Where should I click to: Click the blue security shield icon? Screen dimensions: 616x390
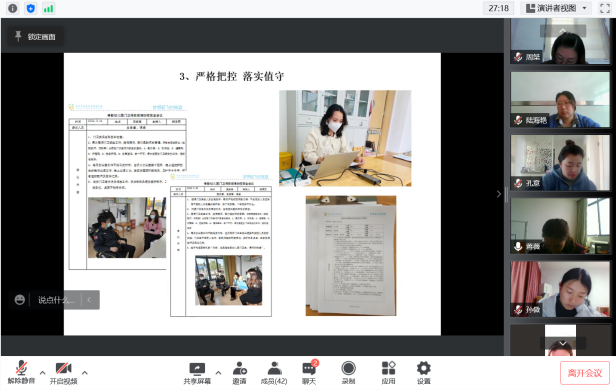31,8
